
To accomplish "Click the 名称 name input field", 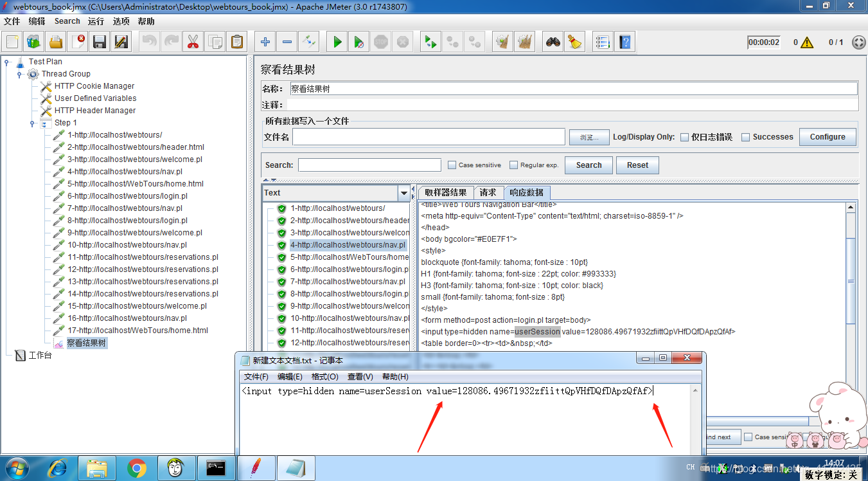I will tap(573, 89).
